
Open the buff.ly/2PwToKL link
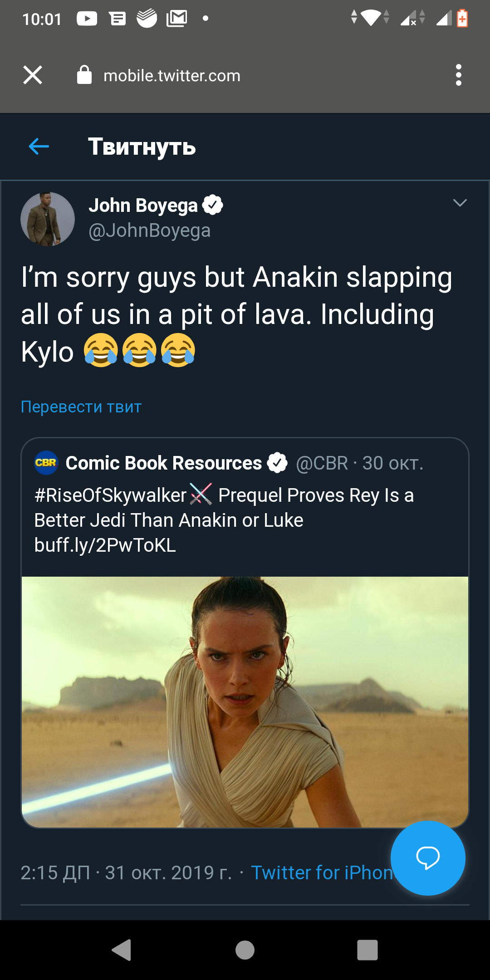tap(105, 545)
